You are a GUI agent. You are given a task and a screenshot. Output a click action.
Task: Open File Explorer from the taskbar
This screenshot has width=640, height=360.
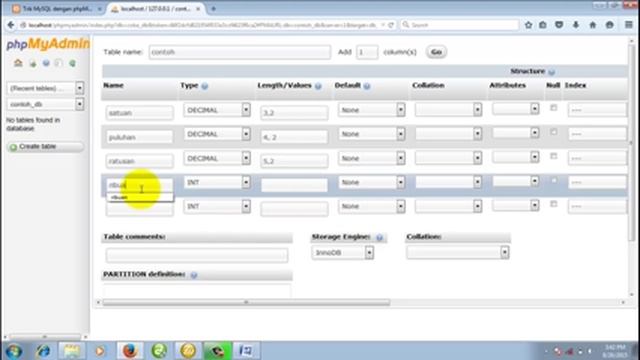click(x=72, y=351)
